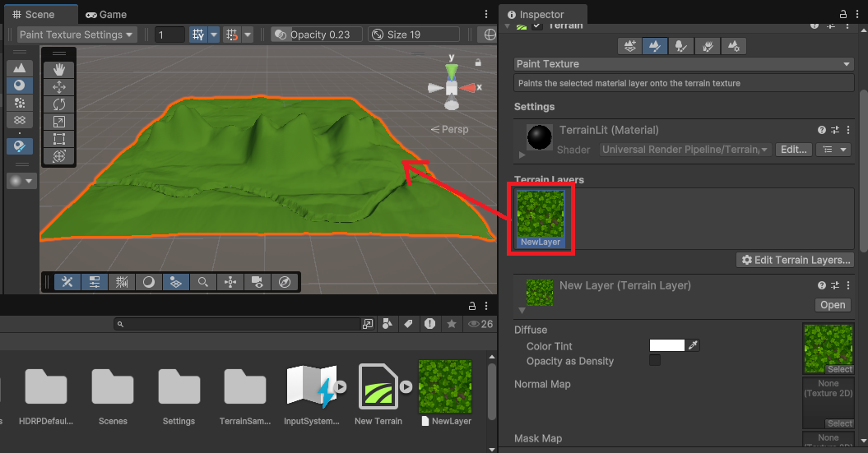Open the Paint Texture tool dropdown
The height and width of the screenshot is (453, 868).
(x=683, y=64)
